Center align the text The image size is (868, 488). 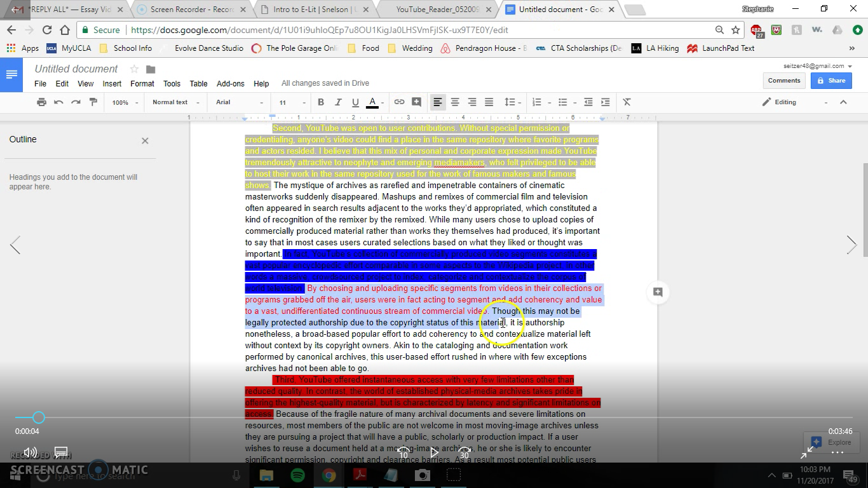click(x=455, y=102)
